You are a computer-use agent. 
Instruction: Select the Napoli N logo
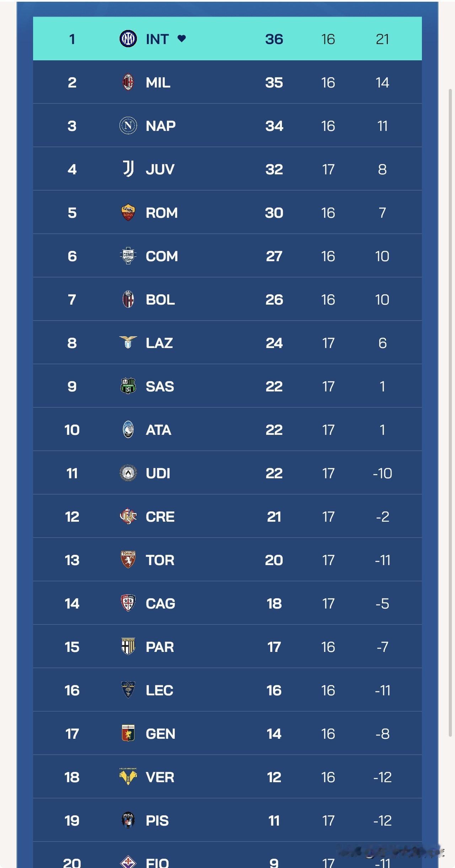click(x=128, y=125)
